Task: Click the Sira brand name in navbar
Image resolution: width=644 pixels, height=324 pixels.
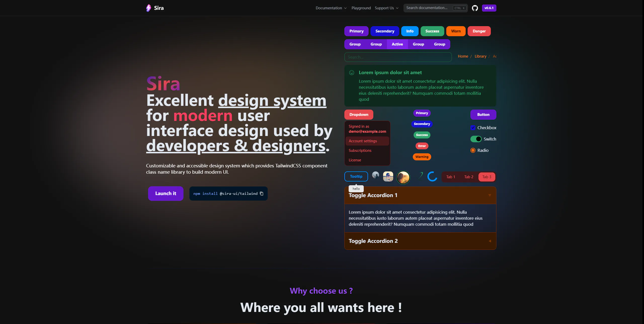Action: pyautogui.click(x=159, y=8)
